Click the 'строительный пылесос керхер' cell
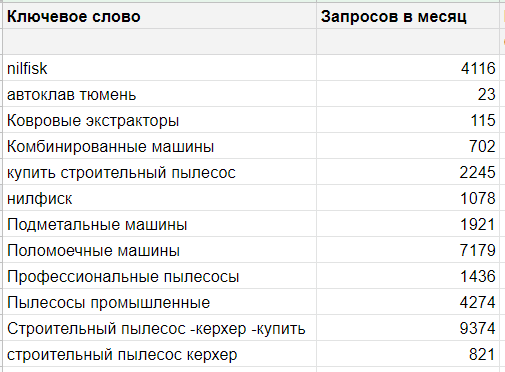The image size is (505, 372). point(160,354)
